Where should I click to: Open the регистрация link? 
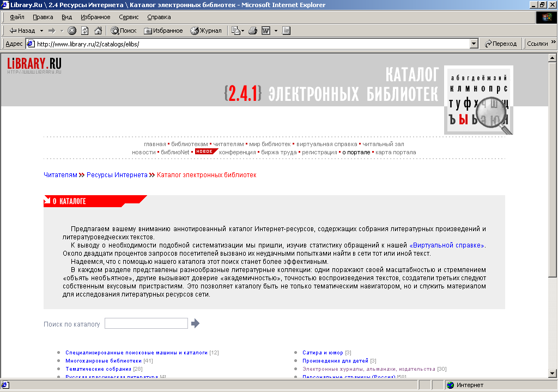(319, 153)
